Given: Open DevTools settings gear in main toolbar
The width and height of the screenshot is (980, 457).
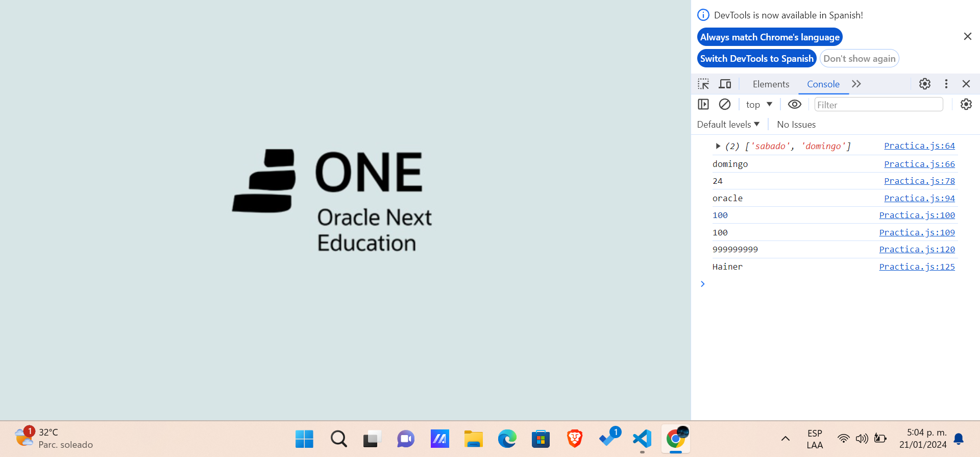Looking at the screenshot, I should 925,84.
